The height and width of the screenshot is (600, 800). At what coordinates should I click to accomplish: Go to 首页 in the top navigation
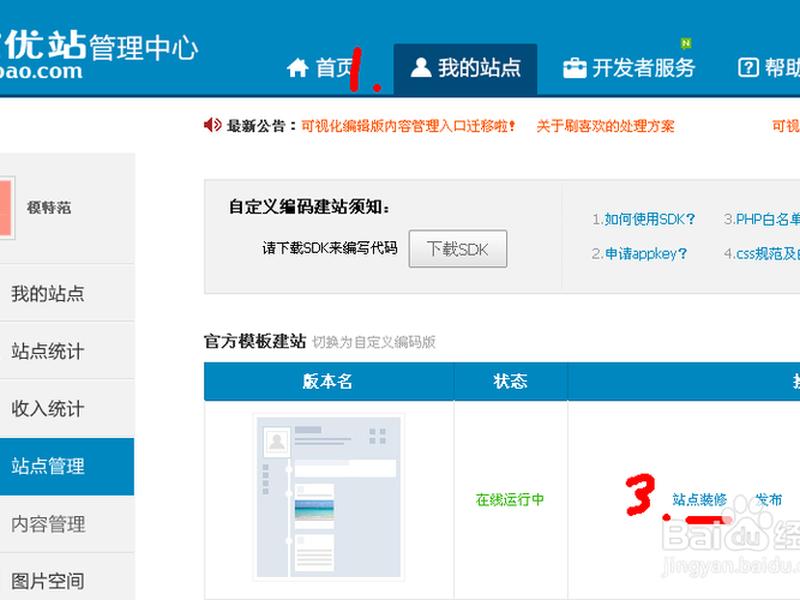(x=320, y=68)
